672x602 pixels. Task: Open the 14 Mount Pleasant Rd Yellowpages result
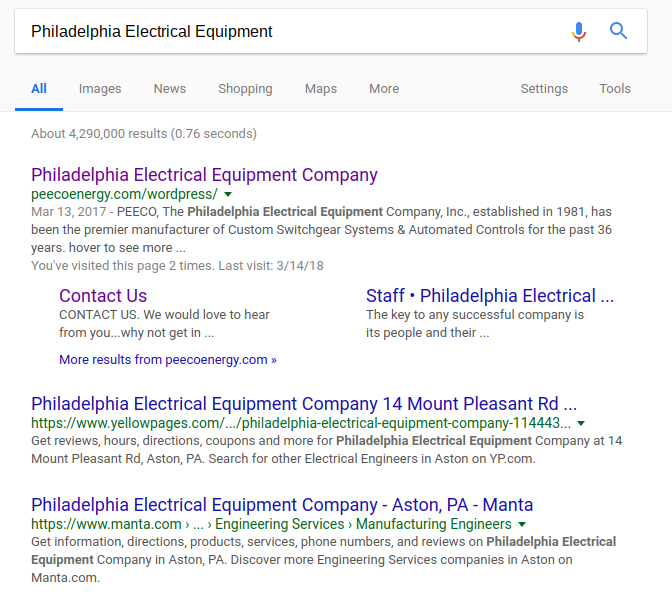pos(304,404)
